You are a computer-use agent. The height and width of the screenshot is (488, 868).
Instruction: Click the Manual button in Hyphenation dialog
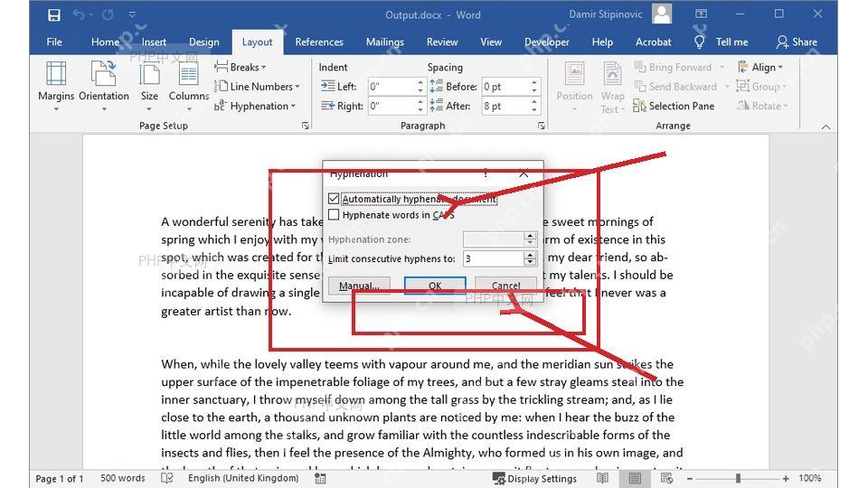[359, 286]
